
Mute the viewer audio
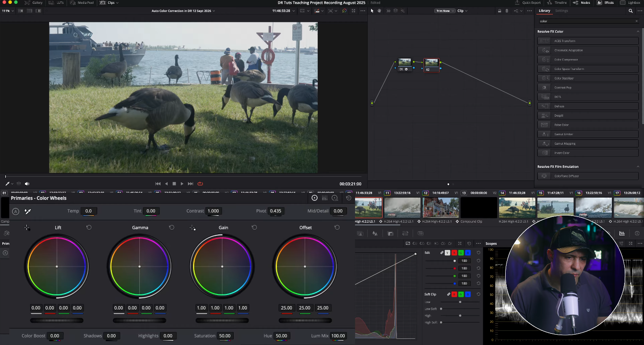(27, 183)
